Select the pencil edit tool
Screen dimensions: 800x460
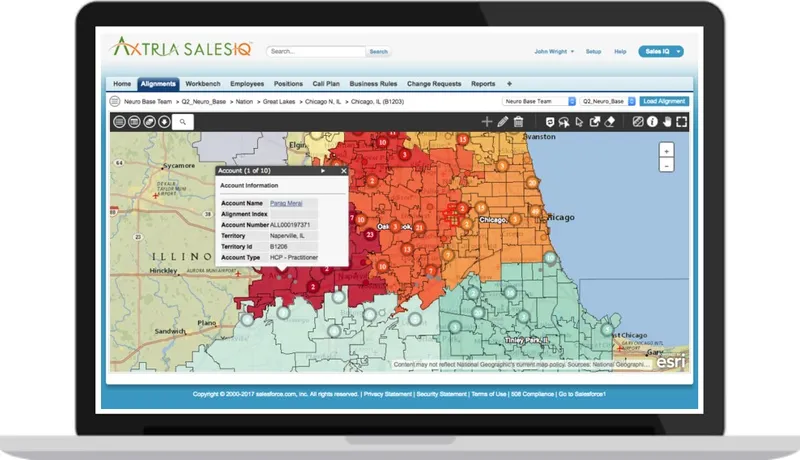pos(503,121)
